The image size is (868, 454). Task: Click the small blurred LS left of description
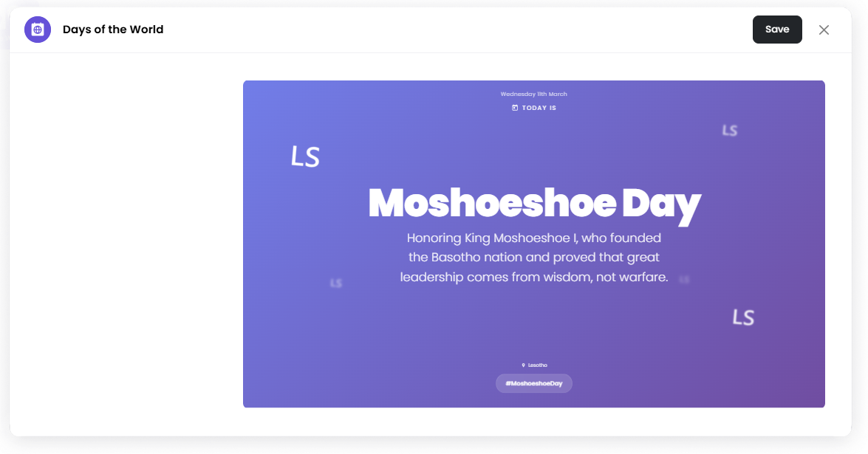[x=336, y=283]
